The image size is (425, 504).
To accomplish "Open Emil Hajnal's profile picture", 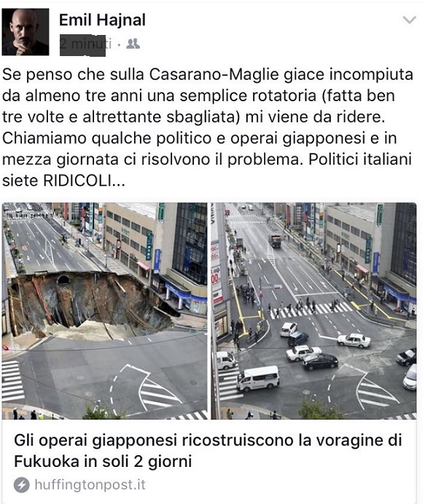I will pos(26,32).
